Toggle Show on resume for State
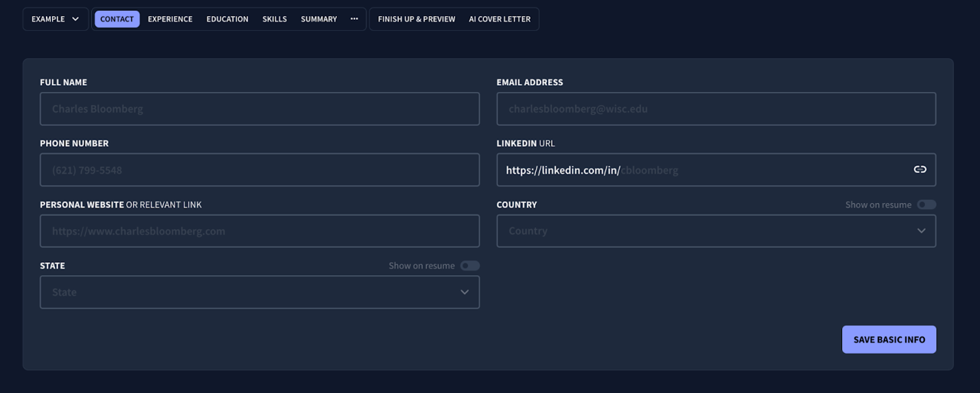The width and height of the screenshot is (980, 393). coord(470,266)
